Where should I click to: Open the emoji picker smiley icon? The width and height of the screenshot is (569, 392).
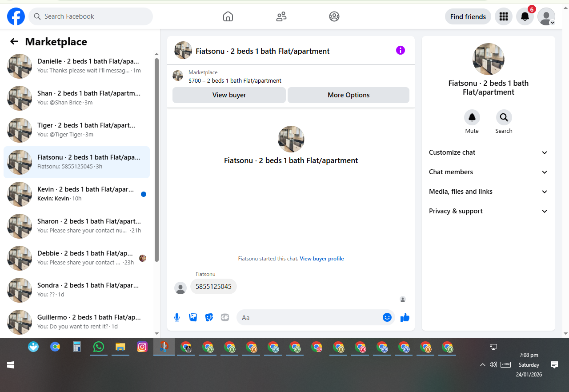coord(387,317)
